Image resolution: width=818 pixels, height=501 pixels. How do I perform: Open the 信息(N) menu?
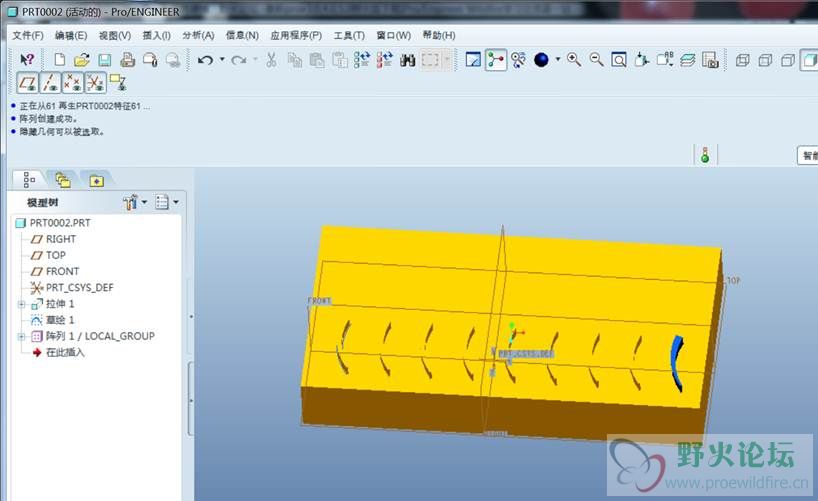click(x=242, y=35)
